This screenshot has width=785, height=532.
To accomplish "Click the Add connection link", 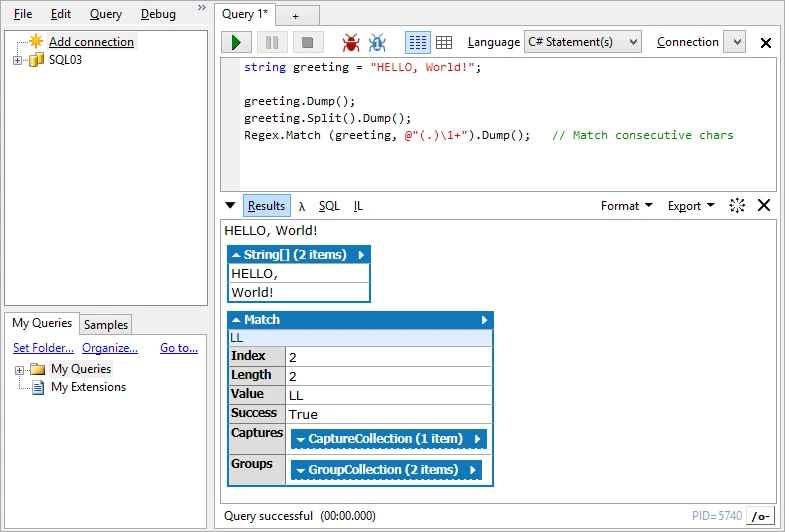I will pyautogui.click(x=91, y=42).
